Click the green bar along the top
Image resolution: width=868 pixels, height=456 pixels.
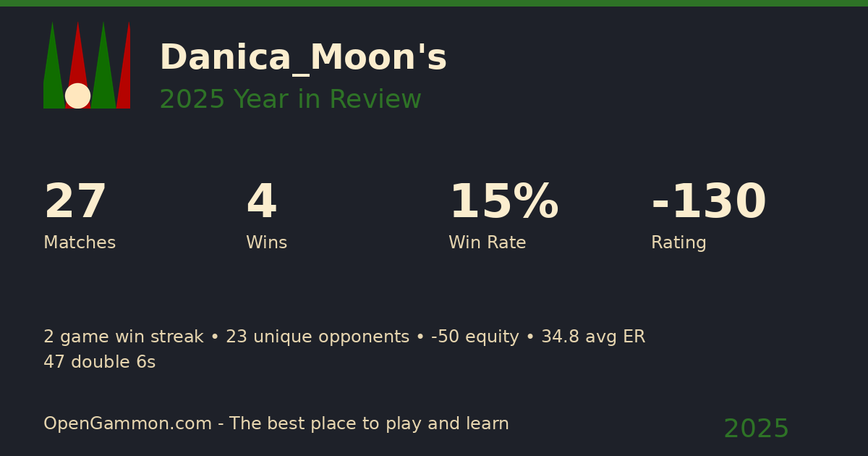click(x=434, y=3)
